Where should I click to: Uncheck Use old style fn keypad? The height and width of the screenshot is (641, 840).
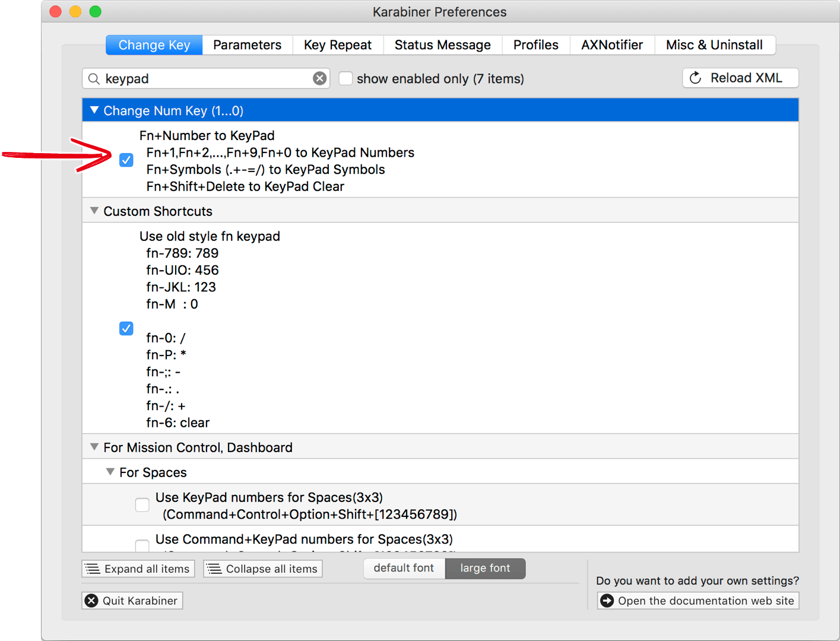(x=126, y=329)
